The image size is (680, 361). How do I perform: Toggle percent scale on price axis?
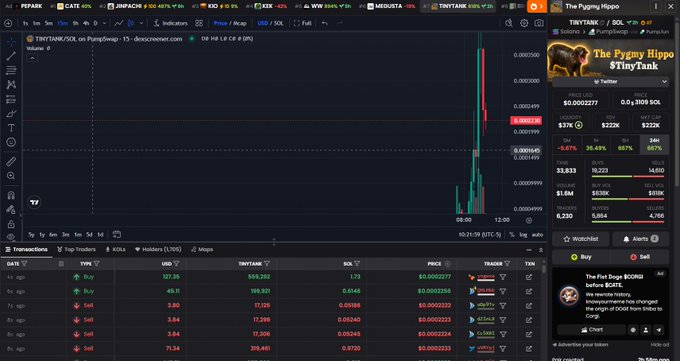(512, 234)
